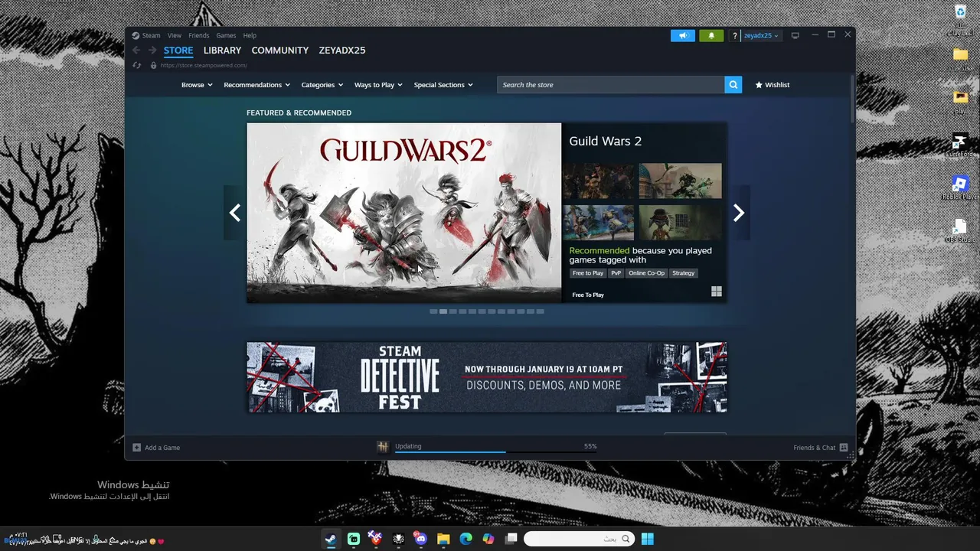
Task: Open the Steam menu
Action: pyautogui.click(x=151, y=35)
